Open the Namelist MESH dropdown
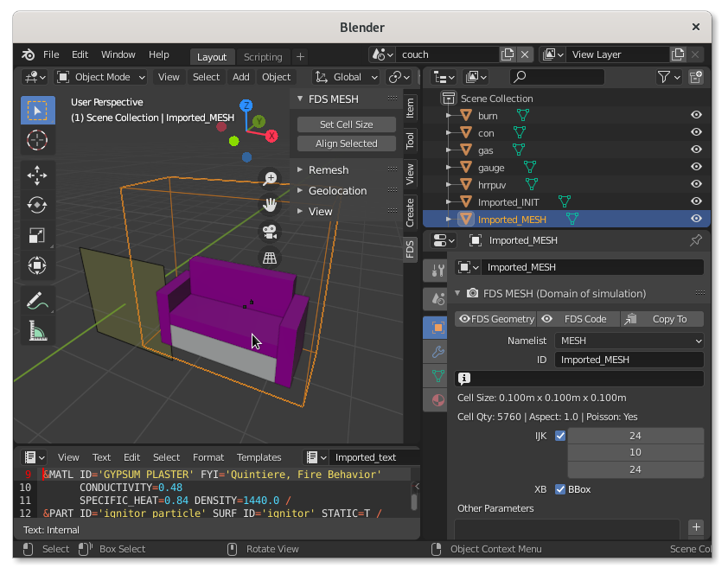728x574 pixels. click(629, 341)
